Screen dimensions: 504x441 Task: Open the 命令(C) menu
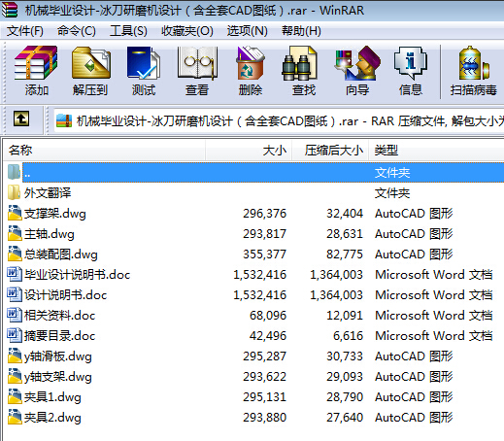pyautogui.click(x=77, y=31)
